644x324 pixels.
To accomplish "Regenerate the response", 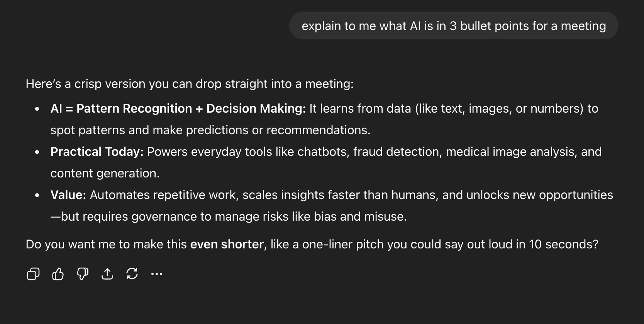I will coord(132,274).
